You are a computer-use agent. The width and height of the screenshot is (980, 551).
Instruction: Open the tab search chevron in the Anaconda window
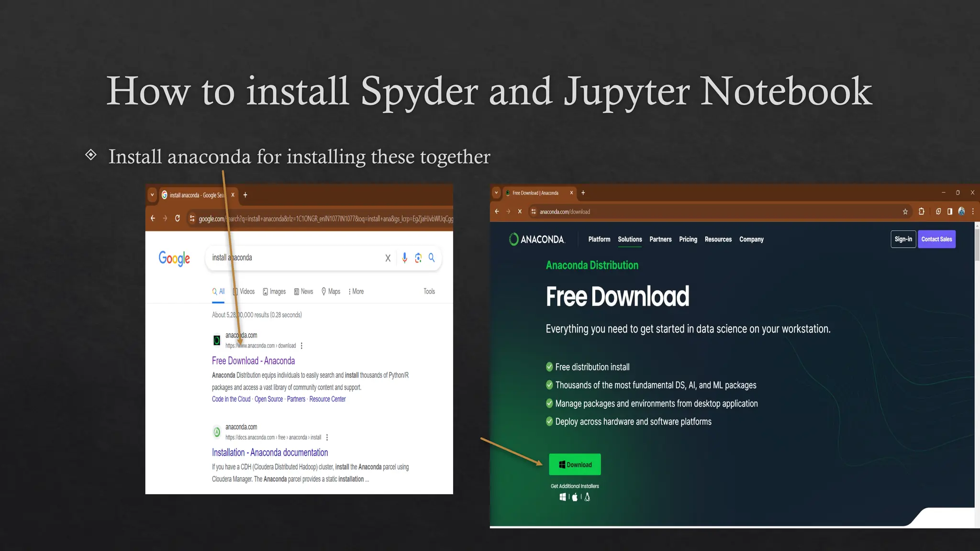(x=496, y=193)
